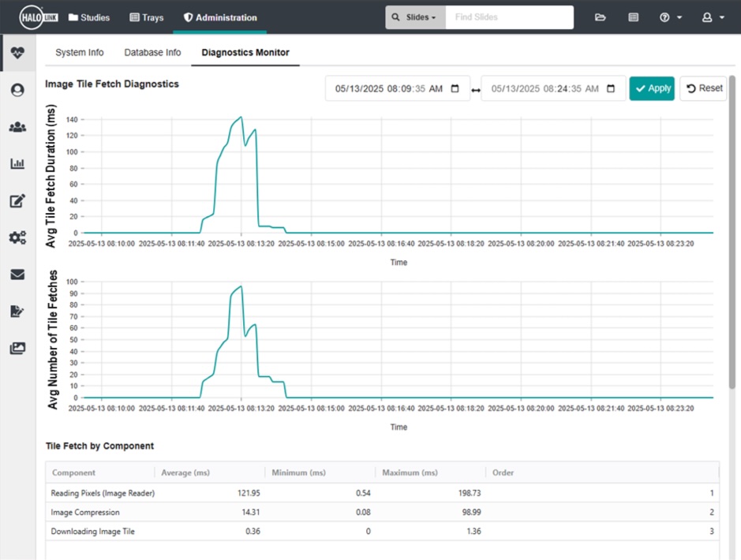Open the images gallery sidebar icon
This screenshot has width=741, height=560.
coord(17,349)
